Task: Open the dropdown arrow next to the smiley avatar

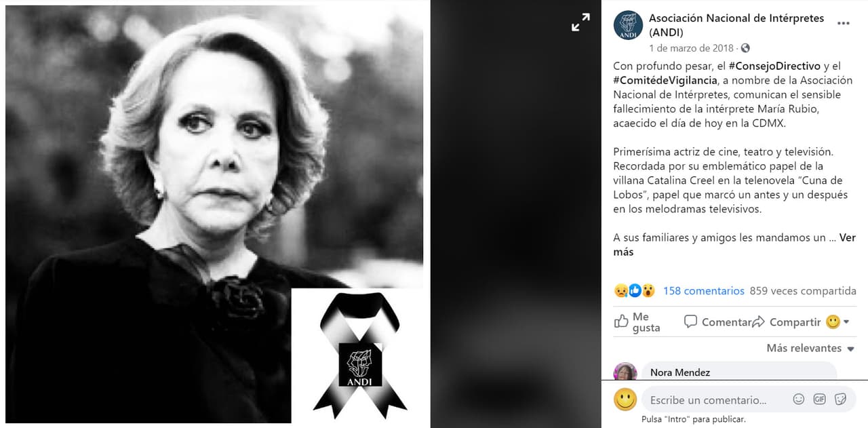Action: pos(846,322)
